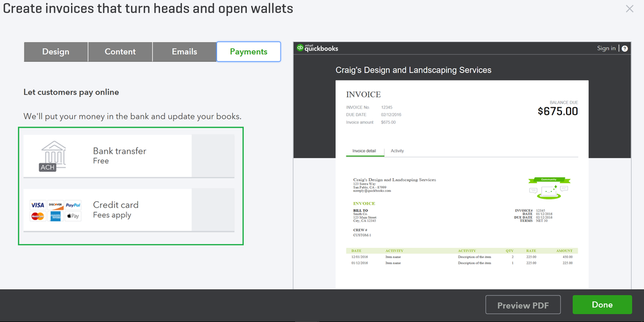Viewport: 644px width, 322px height.
Task: Click the green INVOICE heading in preview
Action: tap(364, 203)
